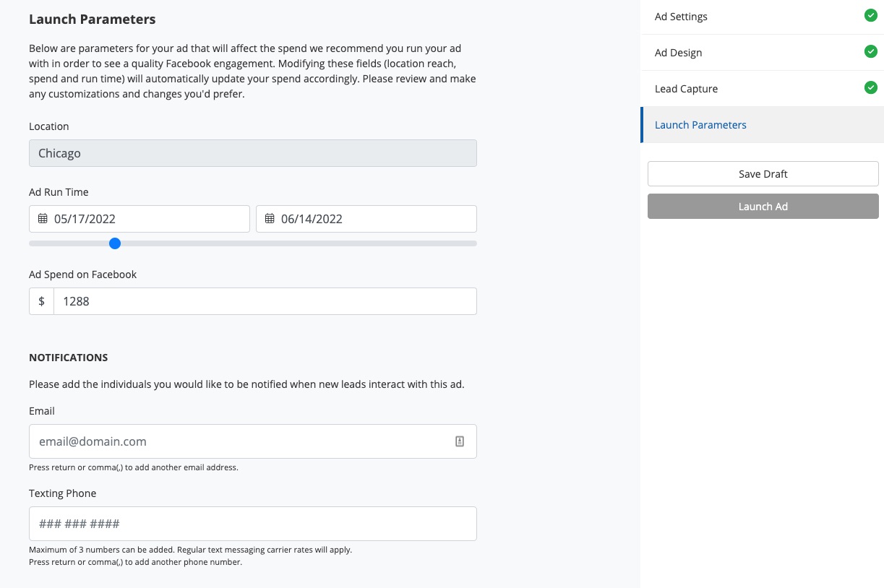The height and width of the screenshot is (588, 884).
Task: Click the green checkmark beside Ad Design
Action: pyautogui.click(x=870, y=51)
